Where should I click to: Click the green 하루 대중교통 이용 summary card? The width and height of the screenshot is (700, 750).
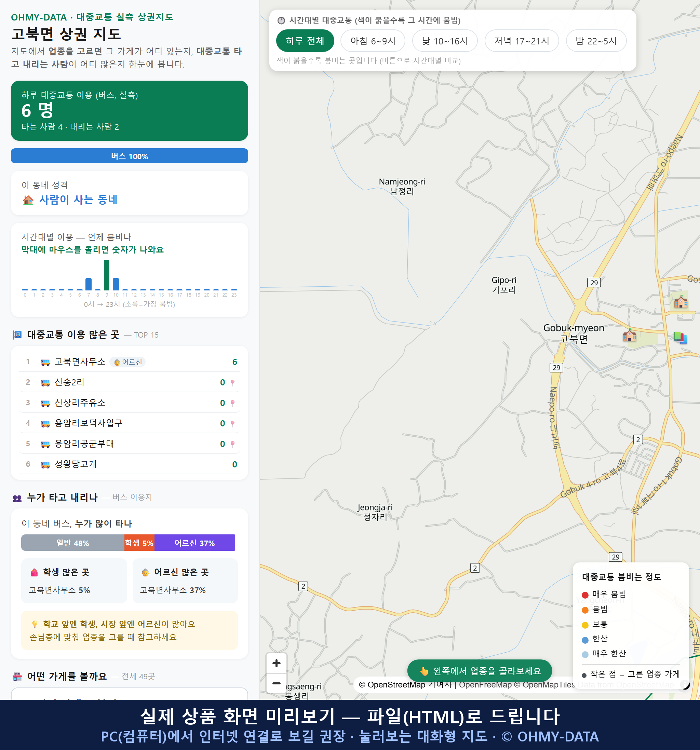point(130,111)
